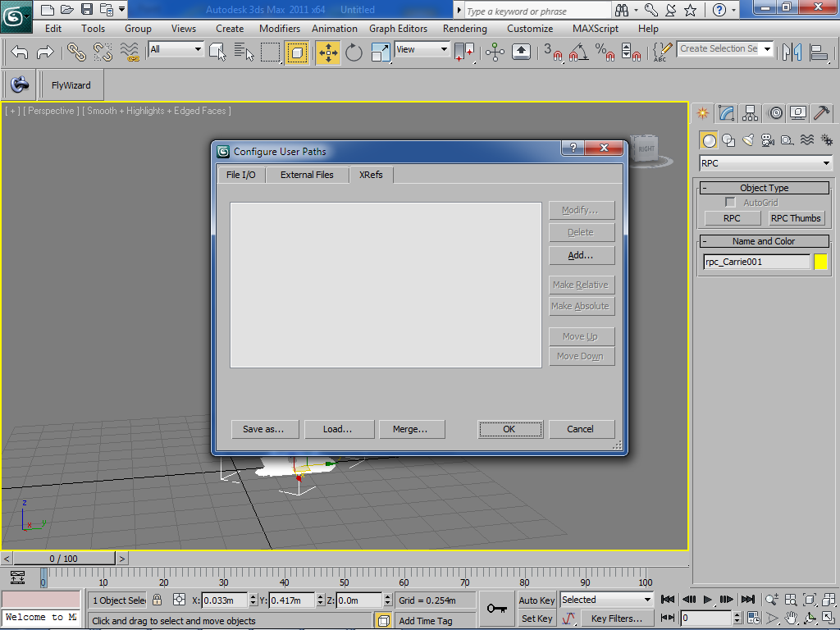
Task: Collapse the Object Type rollout
Action: point(764,188)
